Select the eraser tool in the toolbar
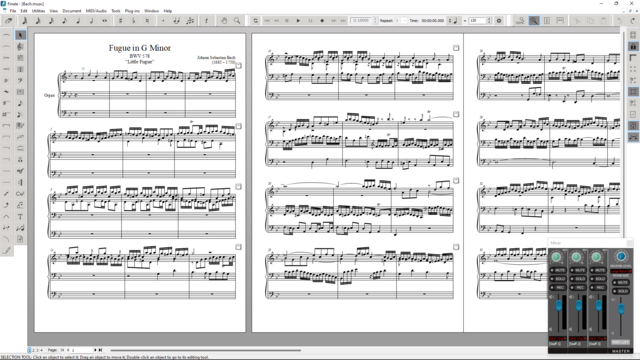640x360 pixels. 9,21
